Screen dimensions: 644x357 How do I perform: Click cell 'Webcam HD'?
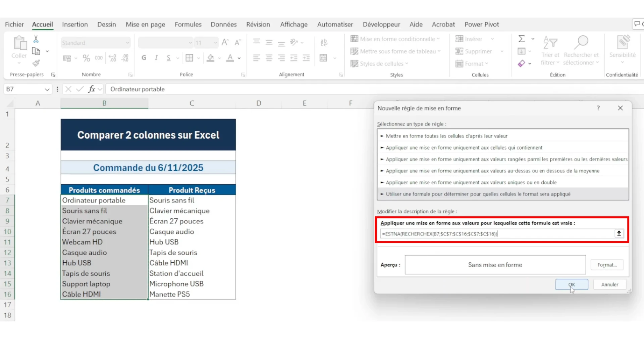(x=104, y=242)
